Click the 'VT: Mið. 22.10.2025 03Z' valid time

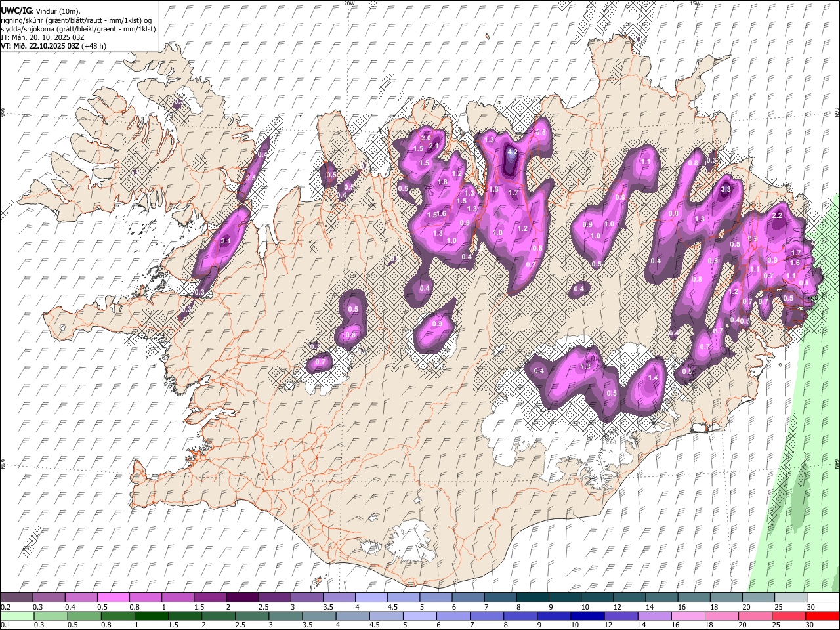click(39, 46)
